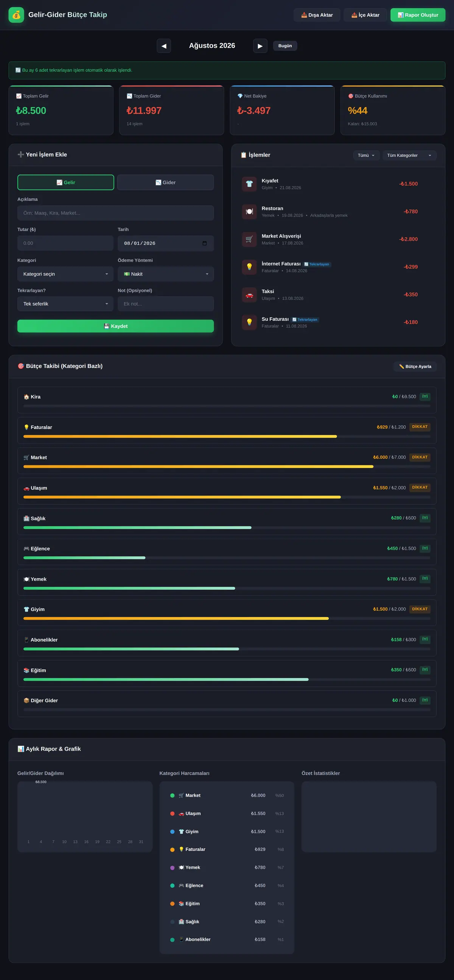Click the Yemek budget progress bar
This screenshot has height=980, width=454.
pos(227,588)
